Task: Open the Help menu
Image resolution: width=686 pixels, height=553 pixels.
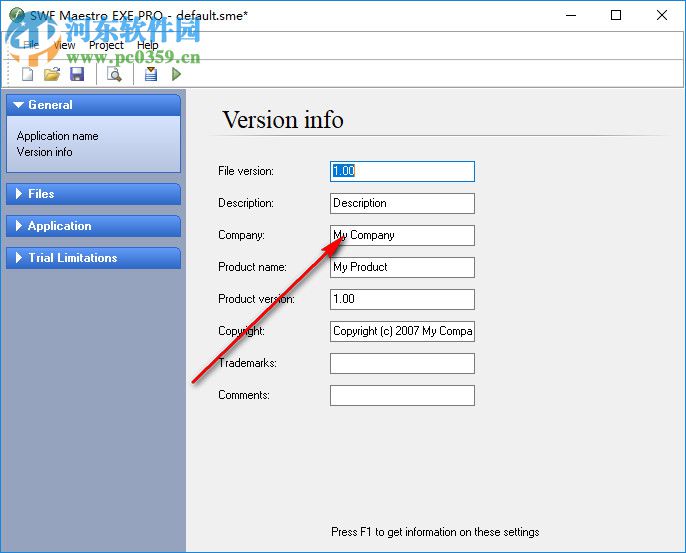Action: coord(147,45)
